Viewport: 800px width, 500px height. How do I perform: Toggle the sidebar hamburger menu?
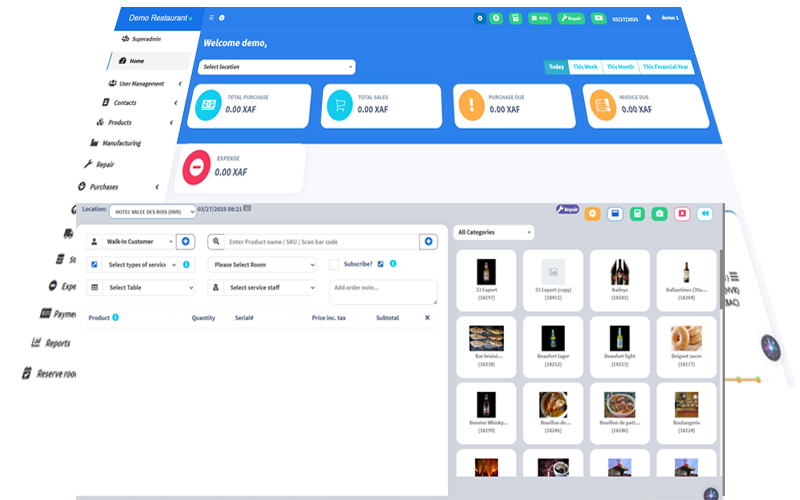pyautogui.click(x=211, y=18)
